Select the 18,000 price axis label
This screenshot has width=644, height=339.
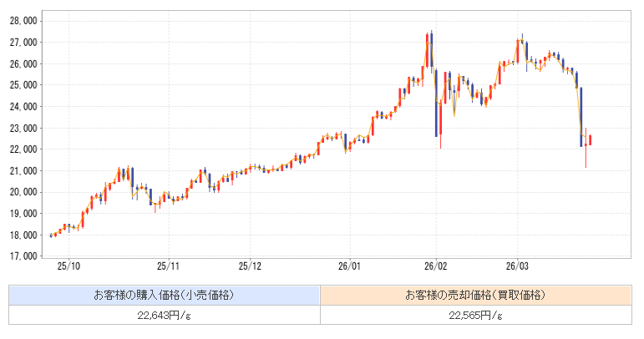(22, 235)
